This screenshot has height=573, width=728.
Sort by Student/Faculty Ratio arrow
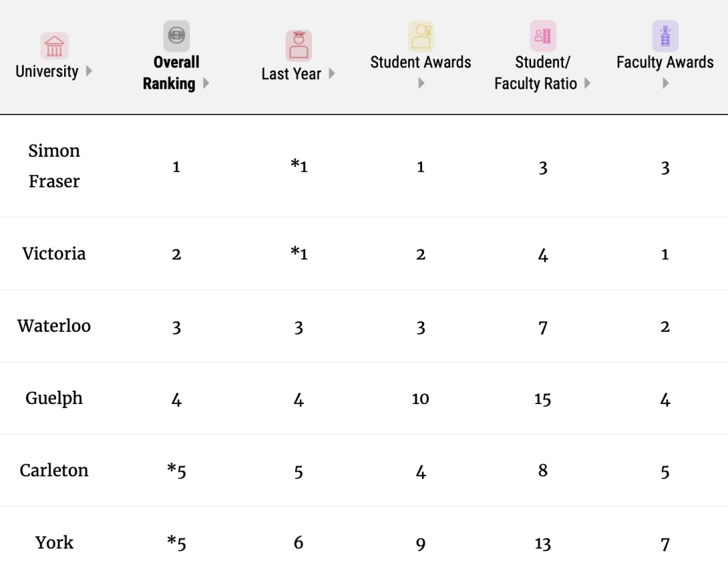point(588,84)
